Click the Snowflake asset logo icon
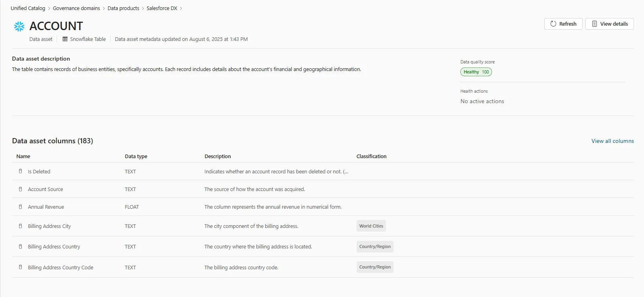The width and height of the screenshot is (644, 297). pyautogui.click(x=19, y=26)
